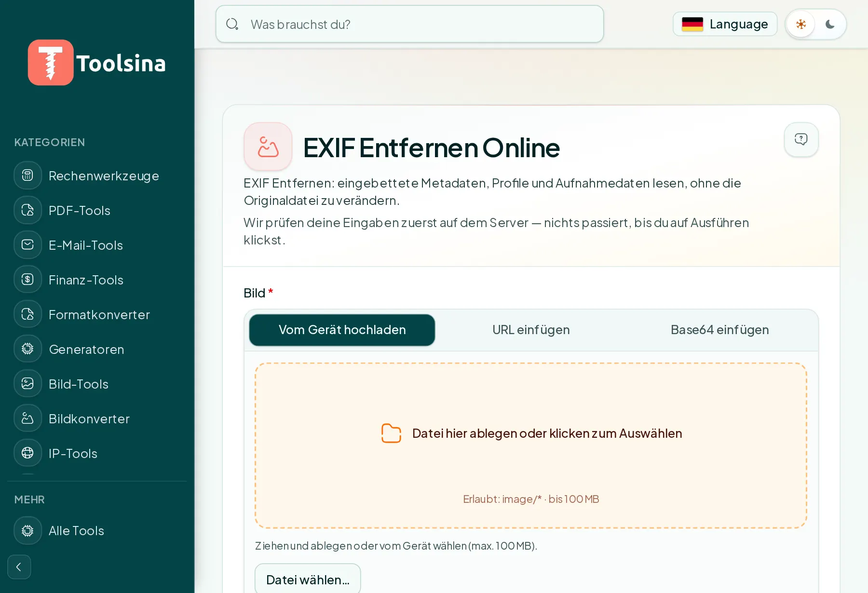Click the search magnifier icon
This screenshot has width=868, height=593.
pos(232,24)
